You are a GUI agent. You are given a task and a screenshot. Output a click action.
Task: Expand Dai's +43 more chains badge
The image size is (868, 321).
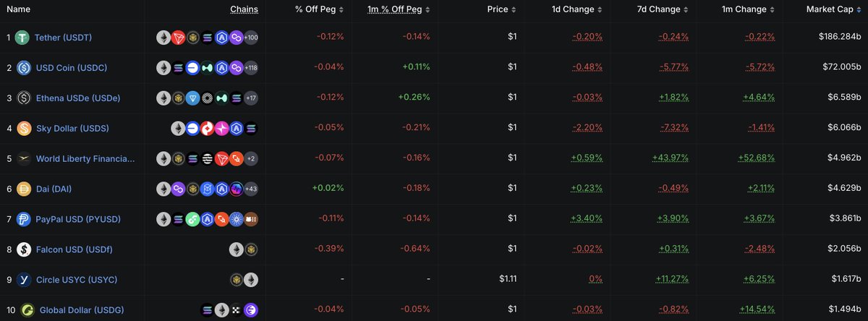(x=251, y=189)
